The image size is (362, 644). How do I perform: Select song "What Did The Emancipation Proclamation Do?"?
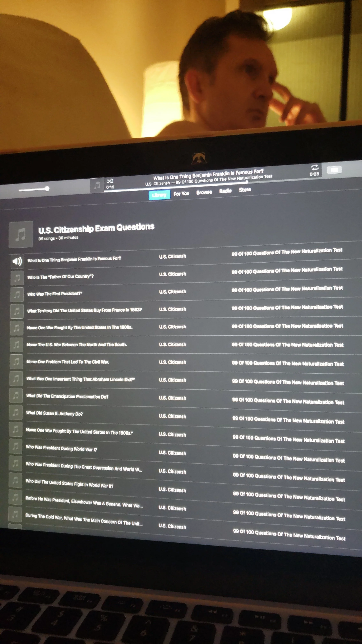[x=67, y=396]
